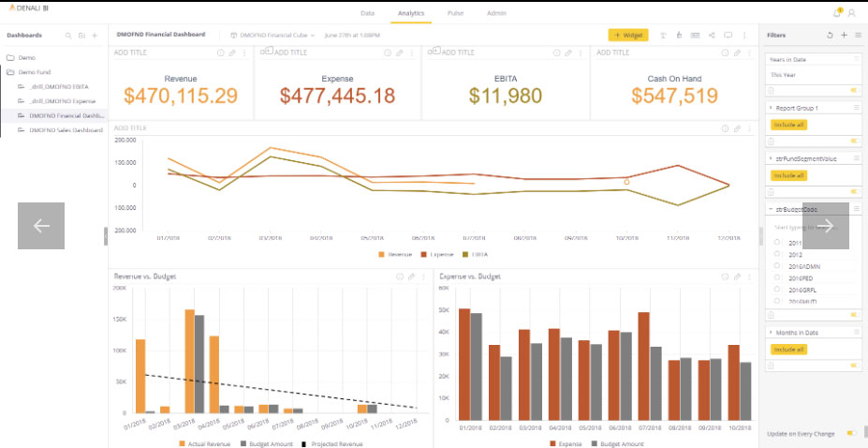Open the user profile menu
This screenshot has height=448, width=868.
point(851,13)
